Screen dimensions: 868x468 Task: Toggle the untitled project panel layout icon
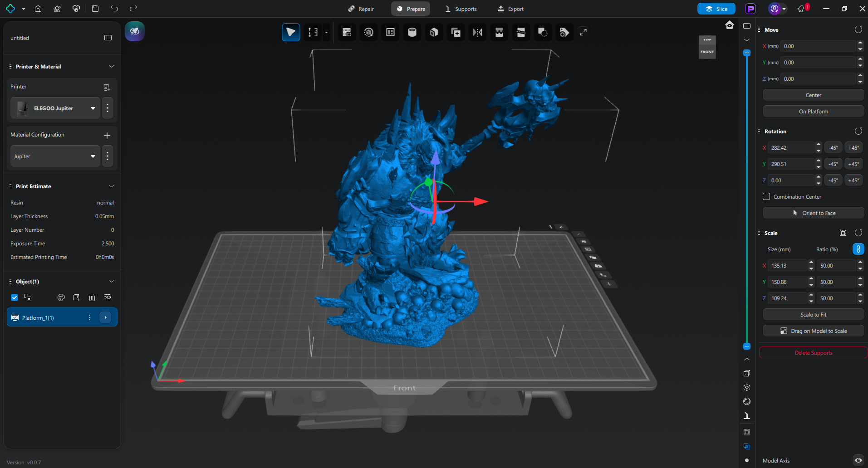pos(108,38)
